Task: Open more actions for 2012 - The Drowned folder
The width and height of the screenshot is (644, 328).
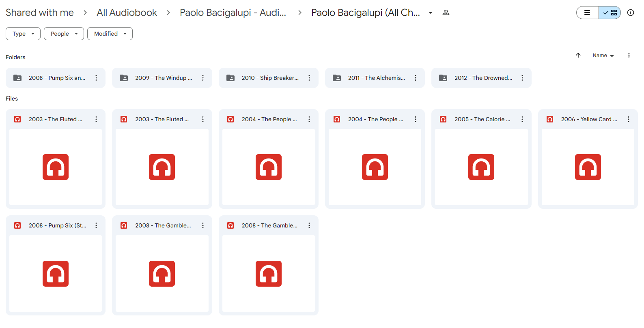Action: point(522,78)
